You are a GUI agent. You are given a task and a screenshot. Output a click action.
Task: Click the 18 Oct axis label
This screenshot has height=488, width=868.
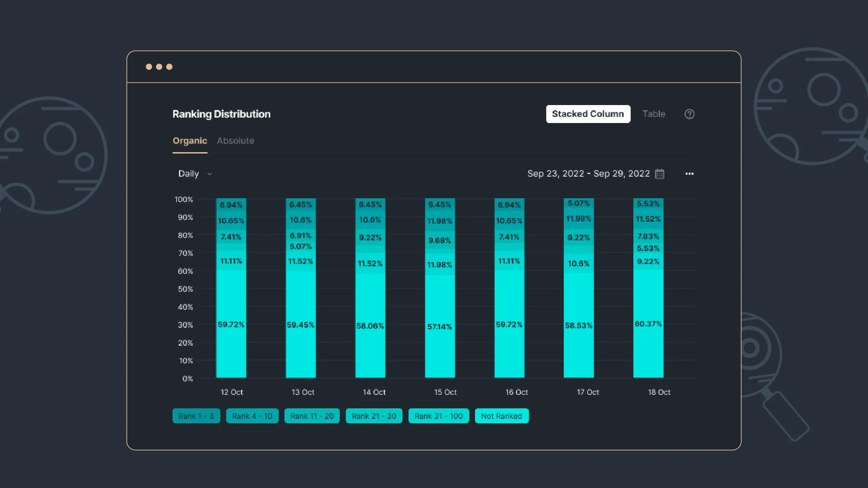(659, 392)
